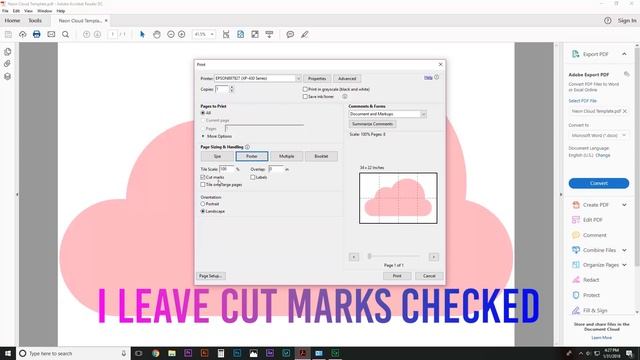Click the Print icon in toolbar
640x360 pixels.
pos(37,34)
